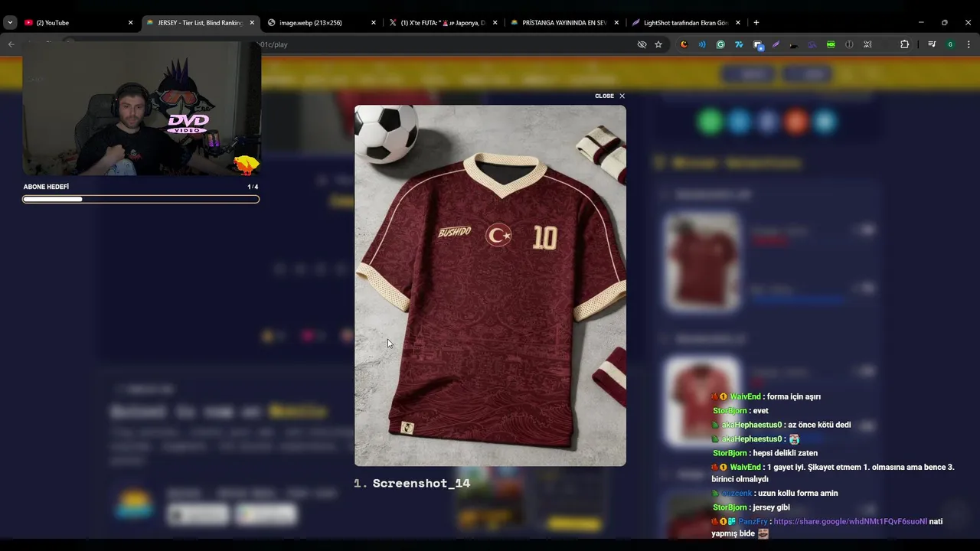Select the JERSEY - Tier List tab
980x551 pixels.
[199, 23]
